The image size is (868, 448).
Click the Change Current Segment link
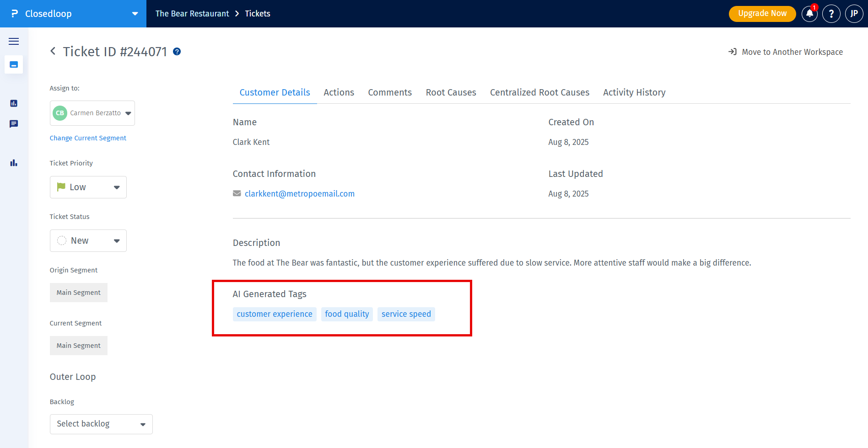(88, 138)
